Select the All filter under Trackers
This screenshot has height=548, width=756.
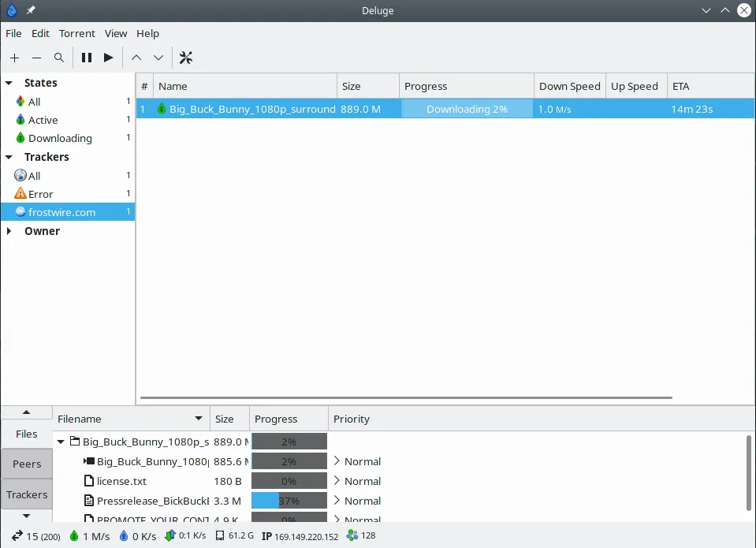pyautogui.click(x=68, y=176)
